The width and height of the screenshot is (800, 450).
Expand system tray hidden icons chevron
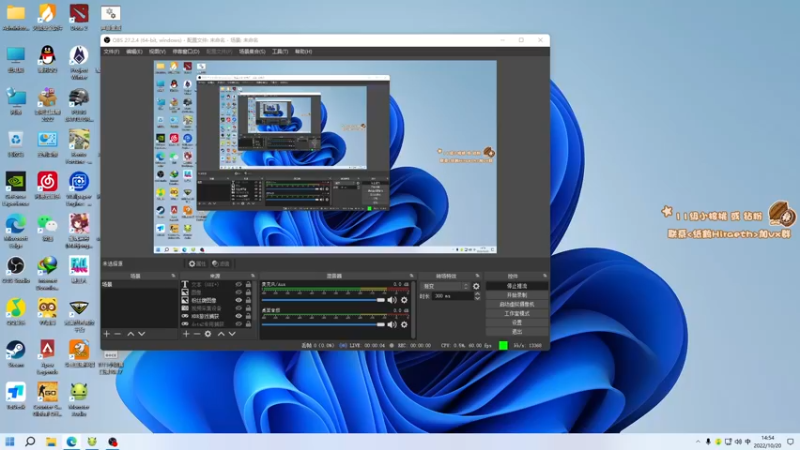point(697,442)
